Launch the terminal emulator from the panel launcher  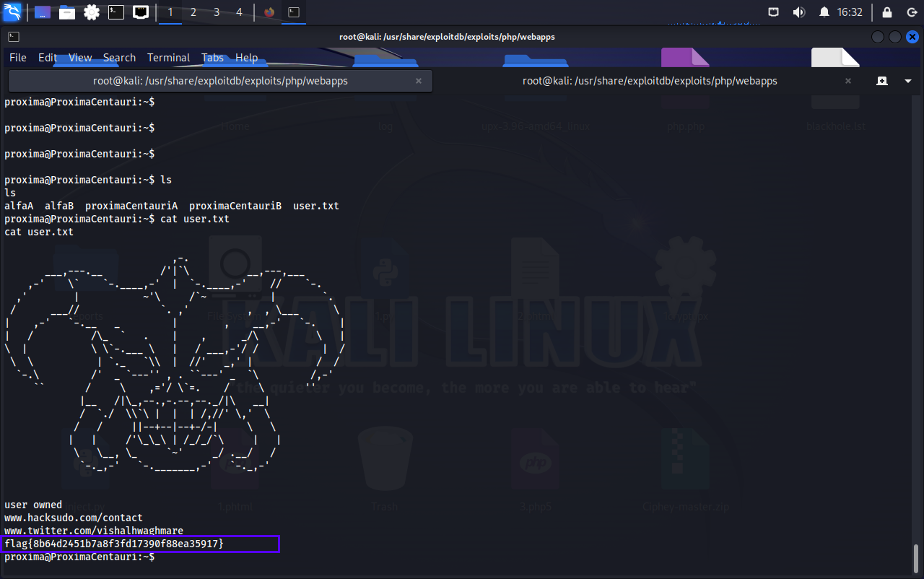(115, 12)
